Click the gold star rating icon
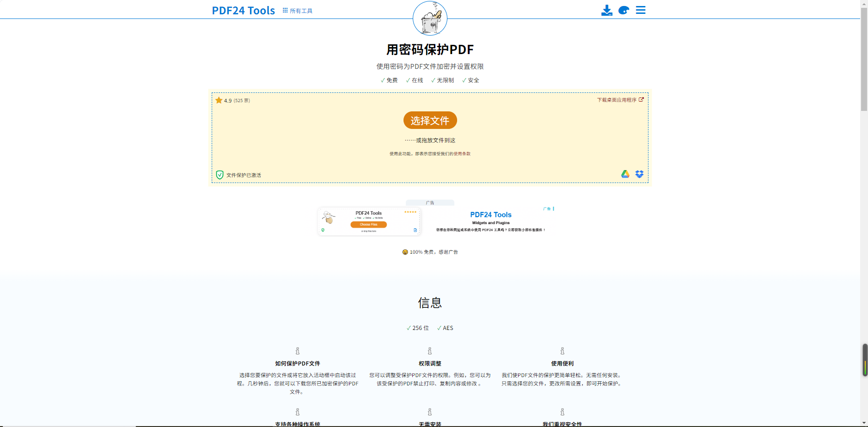 (219, 100)
